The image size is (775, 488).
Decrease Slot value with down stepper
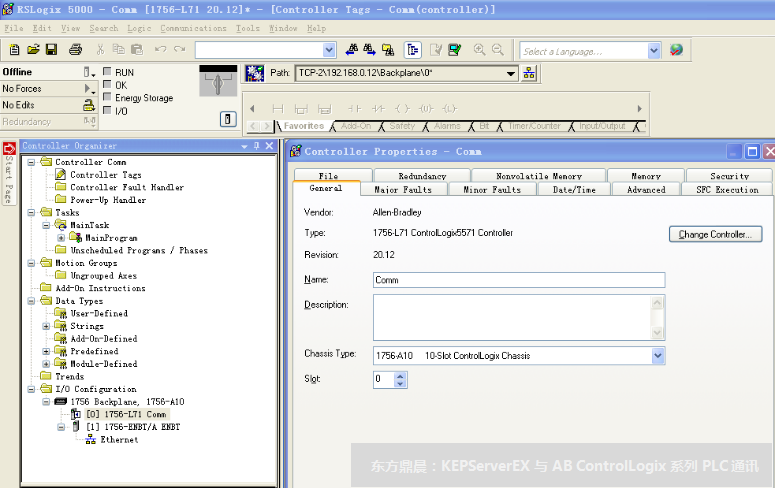400,383
